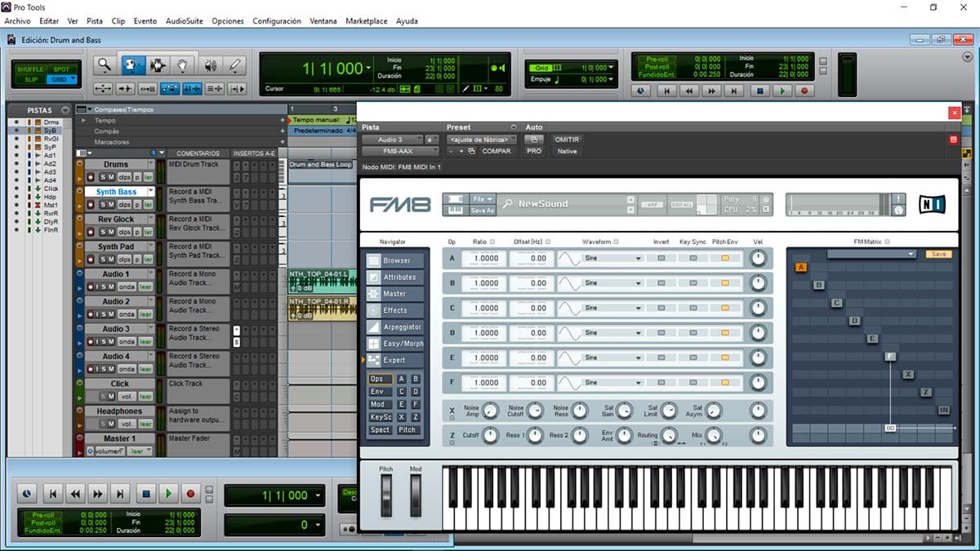
Task: Close the FM8 plug-in window
Action: click(952, 113)
